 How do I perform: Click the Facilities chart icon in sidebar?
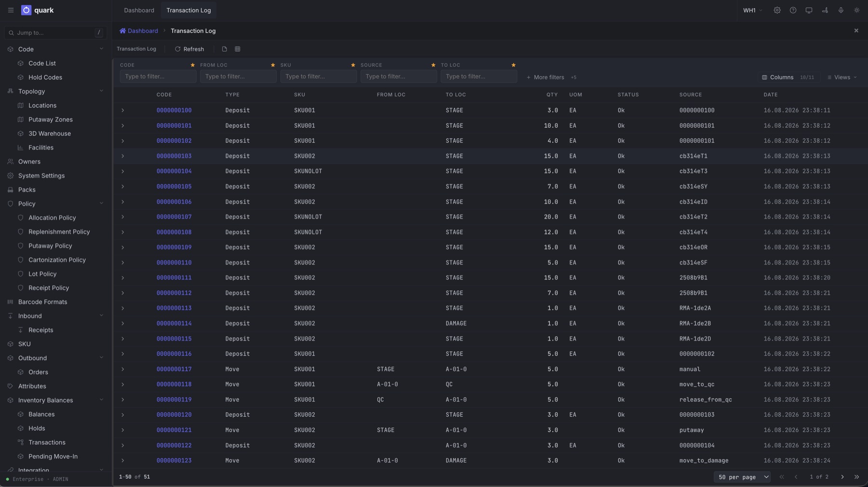point(20,148)
